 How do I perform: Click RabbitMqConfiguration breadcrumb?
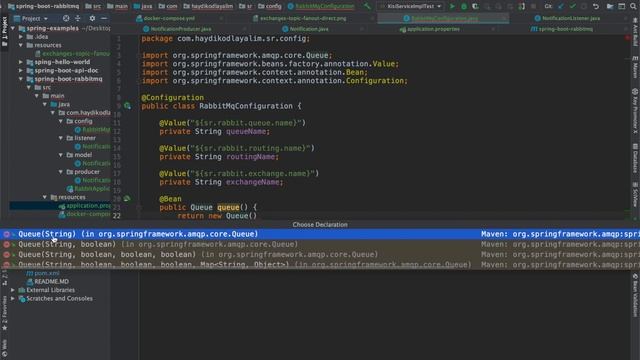pyautogui.click(x=321, y=6)
